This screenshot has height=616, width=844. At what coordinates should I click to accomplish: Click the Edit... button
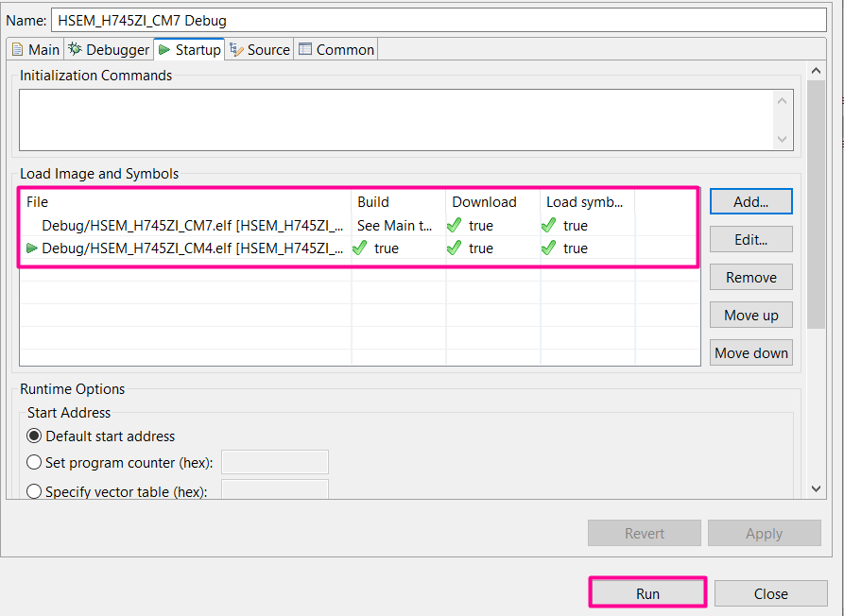tap(750, 239)
